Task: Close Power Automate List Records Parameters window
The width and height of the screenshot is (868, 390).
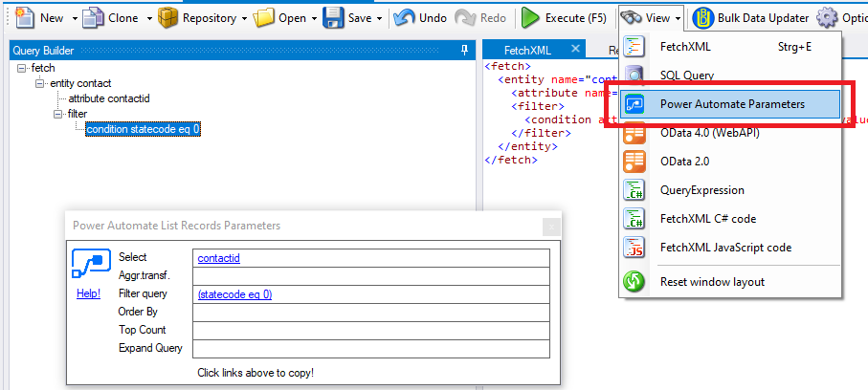Action: pyautogui.click(x=551, y=227)
